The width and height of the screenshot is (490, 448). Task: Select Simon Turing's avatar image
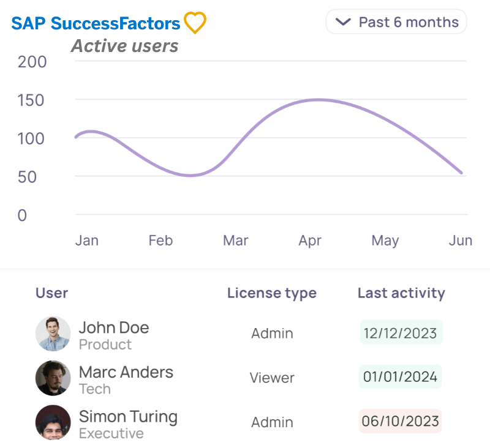tap(53, 422)
